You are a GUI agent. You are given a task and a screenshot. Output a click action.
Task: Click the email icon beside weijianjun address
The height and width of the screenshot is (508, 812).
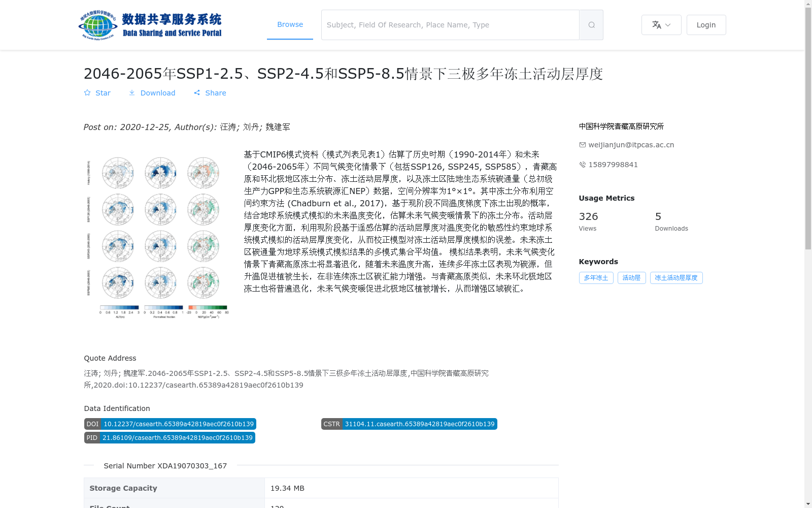tap(583, 145)
